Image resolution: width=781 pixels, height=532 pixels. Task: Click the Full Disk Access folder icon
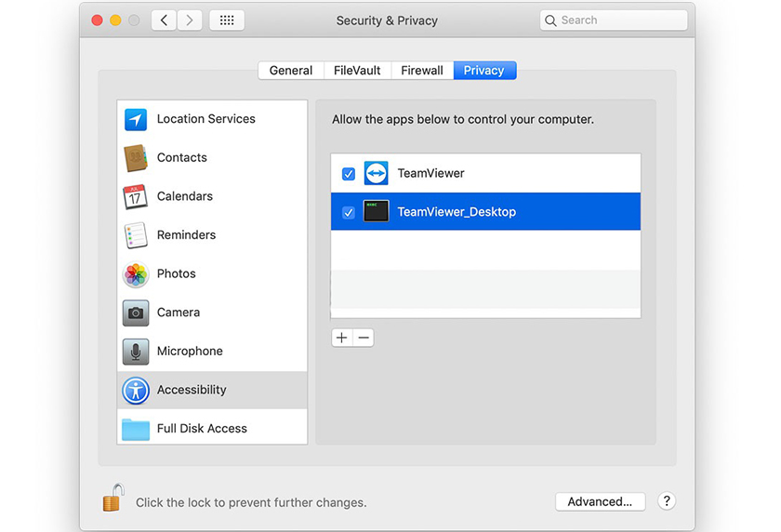pyautogui.click(x=136, y=430)
